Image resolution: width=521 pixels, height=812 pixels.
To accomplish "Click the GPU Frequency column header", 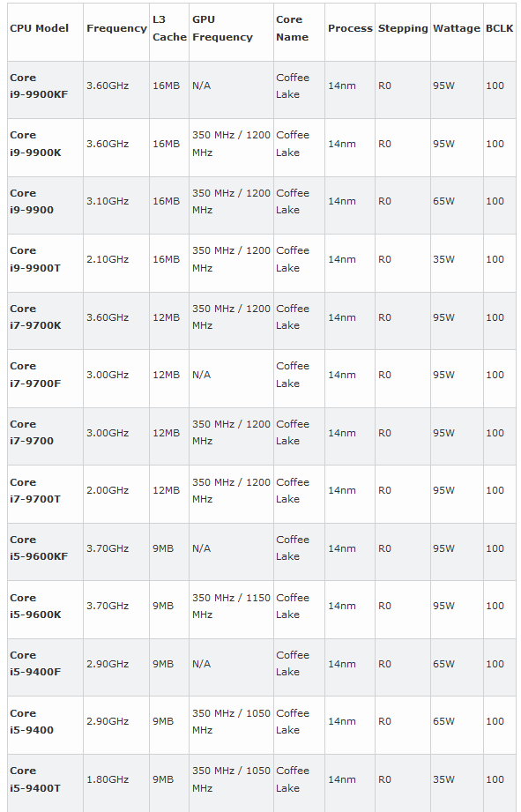I will 222,28.
